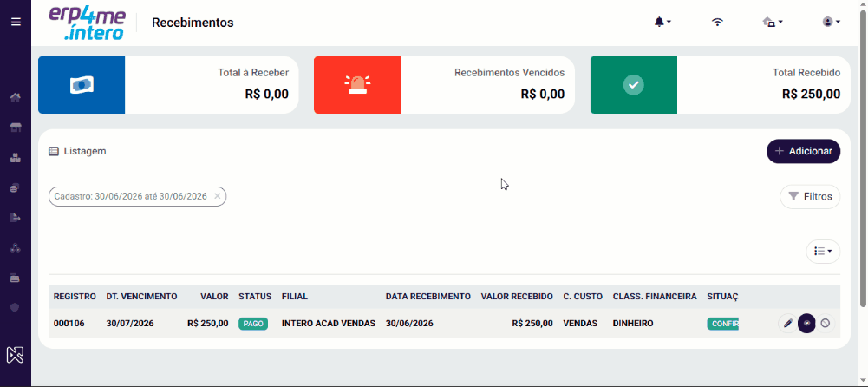Click receipt date 30/06/2026 in row
Screen dimensions: 868x387
[409, 324]
